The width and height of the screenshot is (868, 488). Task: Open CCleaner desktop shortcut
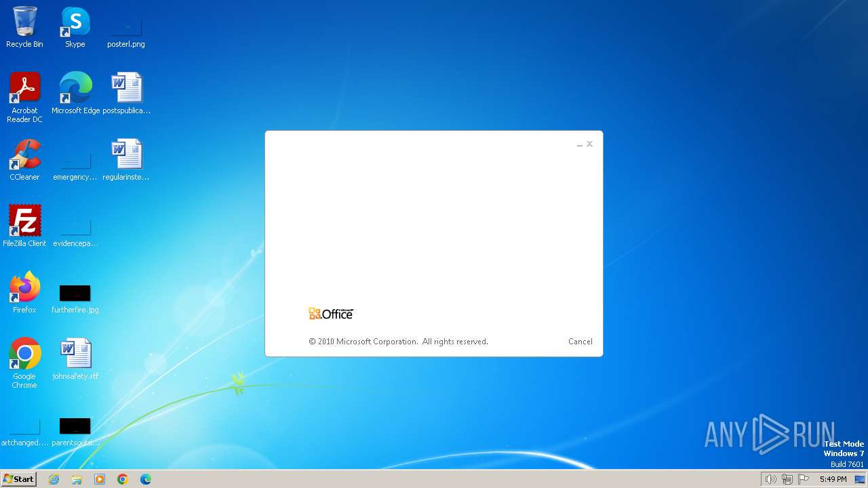(24, 159)
